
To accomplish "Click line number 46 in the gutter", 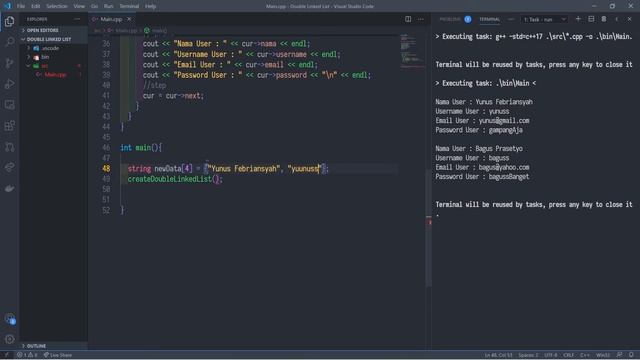I will (x=106, y=147).
